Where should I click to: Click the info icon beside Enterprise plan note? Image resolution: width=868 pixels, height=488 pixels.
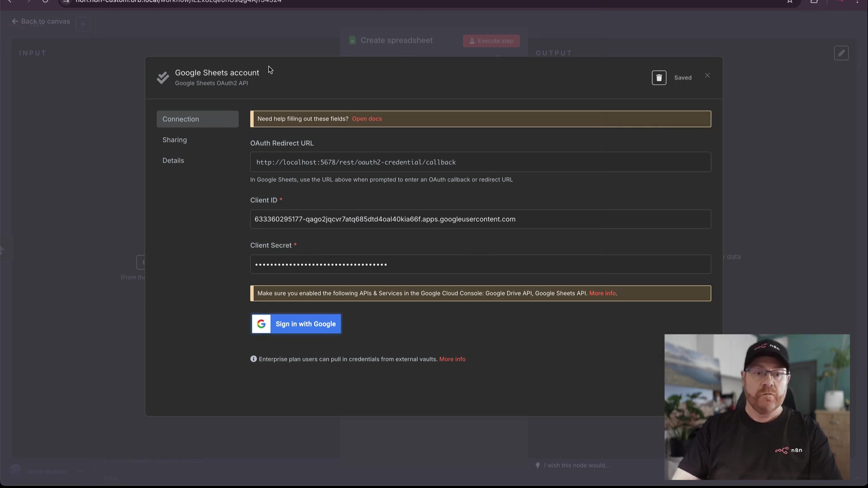pyautogui.click(x=254, y=359)
